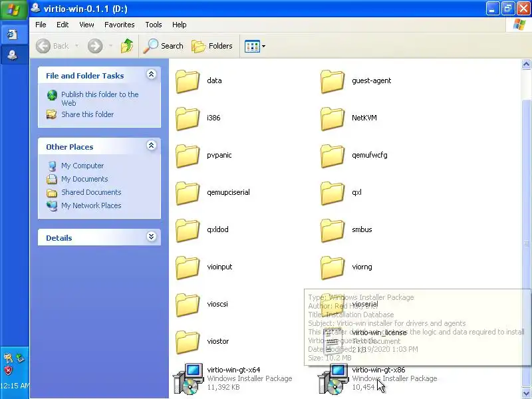Click Publish this folder to the Web

[x=100, y=98]
